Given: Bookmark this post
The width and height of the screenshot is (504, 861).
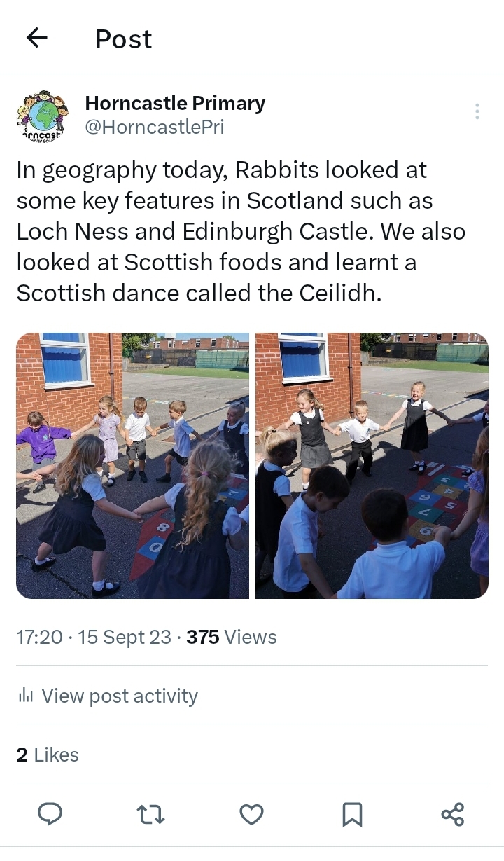Looking at the screenshot, I should pos(352,814).
